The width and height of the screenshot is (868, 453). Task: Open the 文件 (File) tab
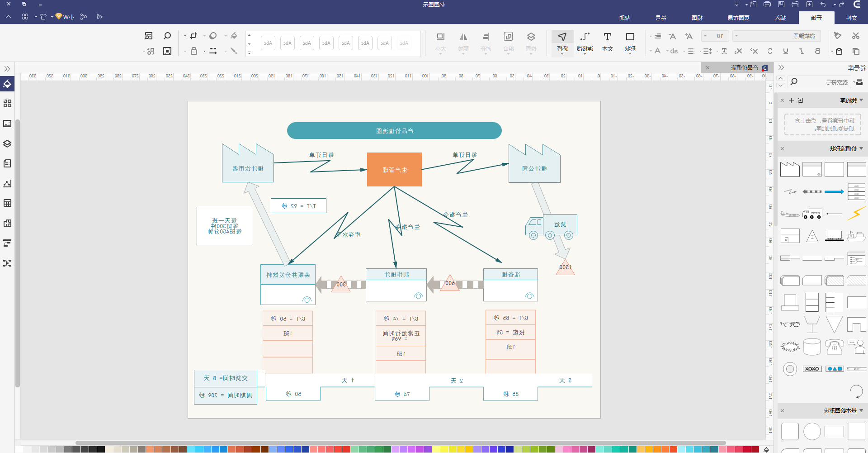[852, 18]
